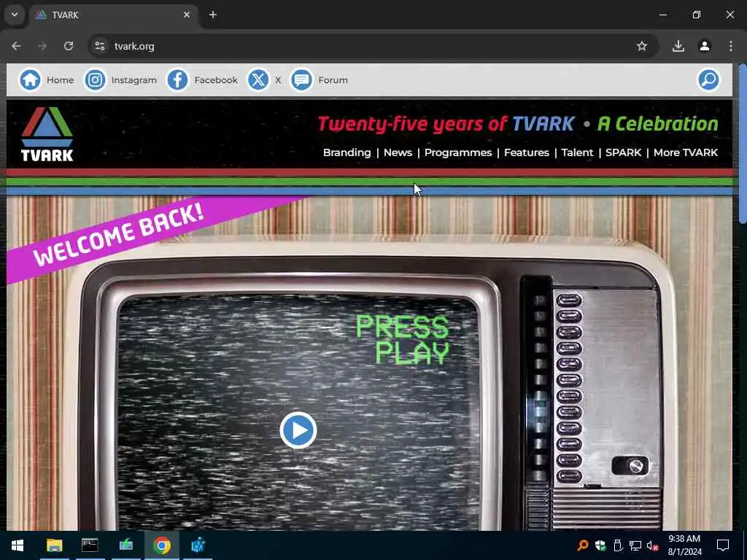747x560 pixels.
Task: Open site information icon in address bar
Action: click(99, 46)
